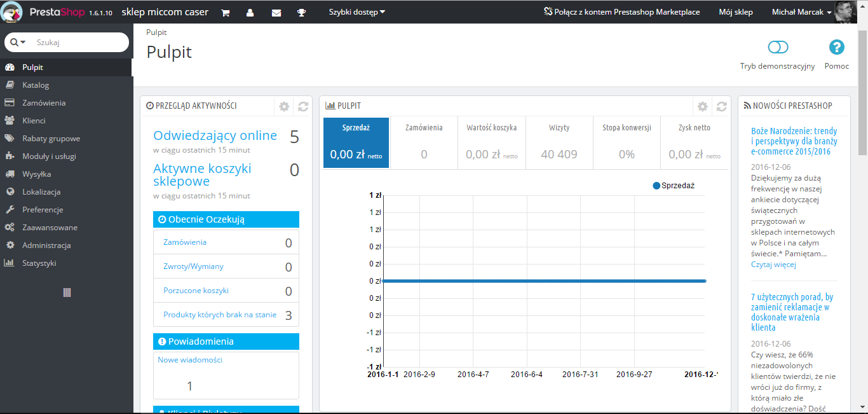This screenshot has height=414, width=868.
Task: Select the Sprzedaż chart tab
Action: coord(356,143)
